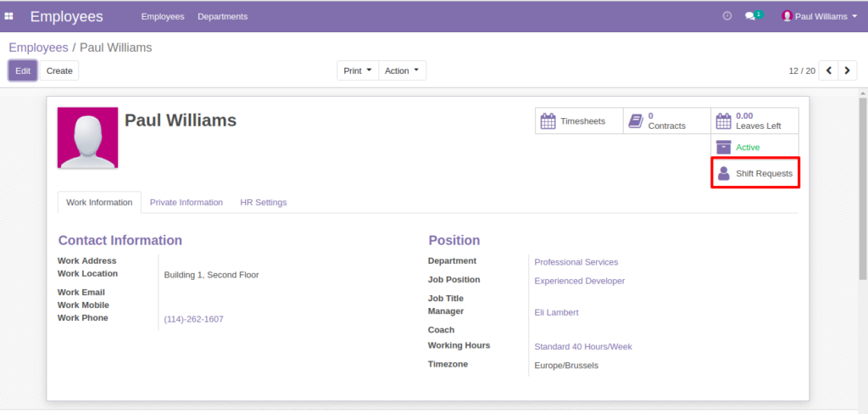This screenshot has width=868, height=414.
Task: Click the Edit button
Action: tap(23, 71)
